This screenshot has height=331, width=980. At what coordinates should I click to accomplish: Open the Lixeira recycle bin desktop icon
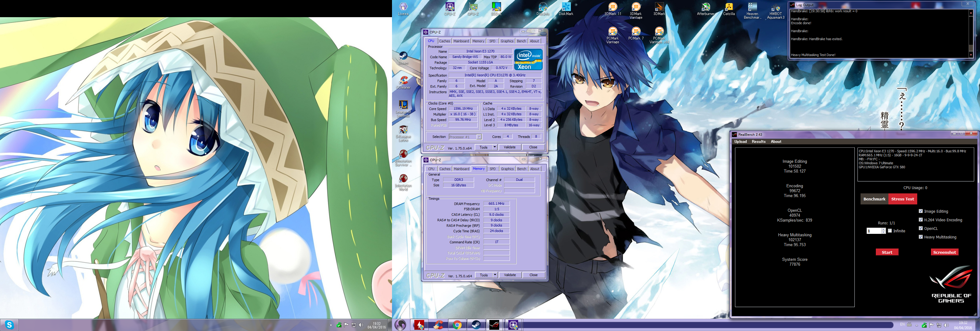(403, 9)
